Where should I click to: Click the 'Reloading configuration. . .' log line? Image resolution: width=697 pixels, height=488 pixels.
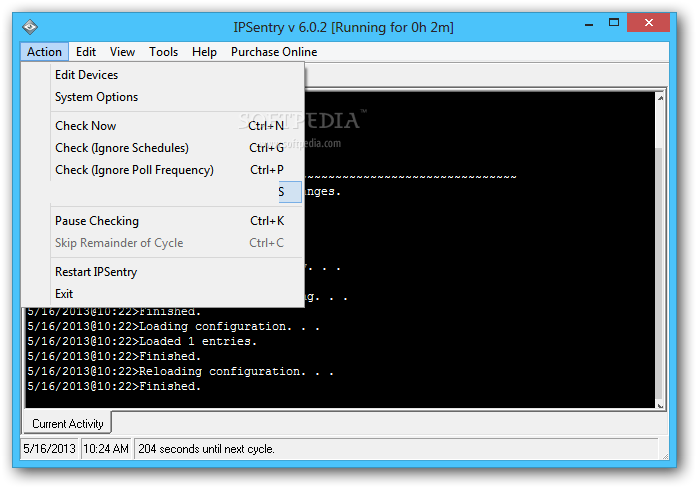point(180,372)
